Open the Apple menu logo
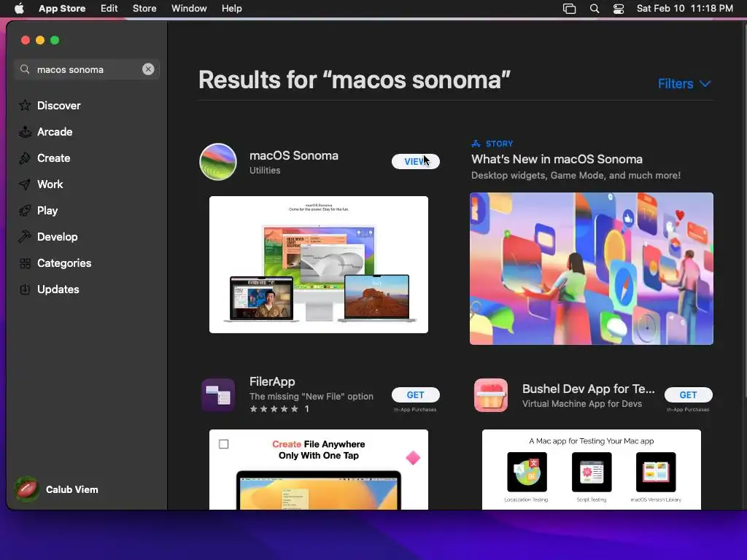The height and width of the screenshot is (560, 747). point(19,8)
